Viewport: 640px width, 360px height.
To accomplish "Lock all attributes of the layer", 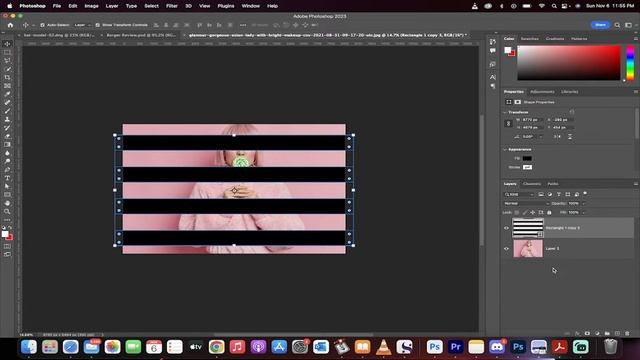I will click(x=549, y=212).
